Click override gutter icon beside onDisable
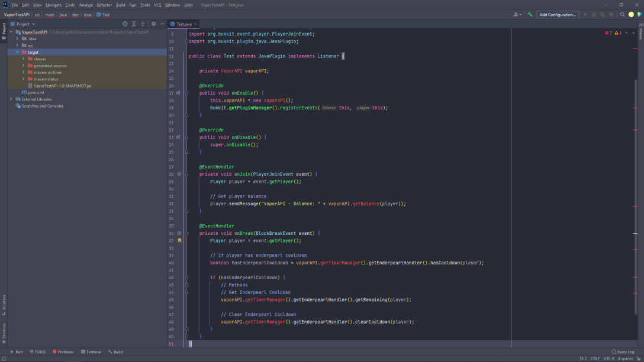 tap(178, 137)
